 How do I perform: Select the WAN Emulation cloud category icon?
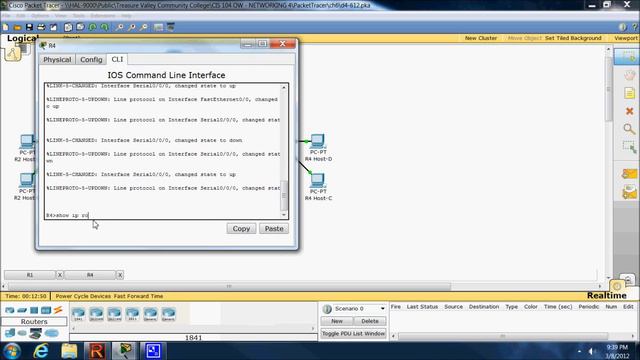pyautogui.click(x=22, y=333)
